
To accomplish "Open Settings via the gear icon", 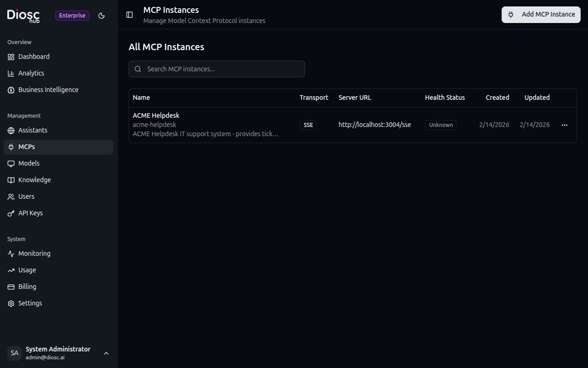I will pos(11,303).
